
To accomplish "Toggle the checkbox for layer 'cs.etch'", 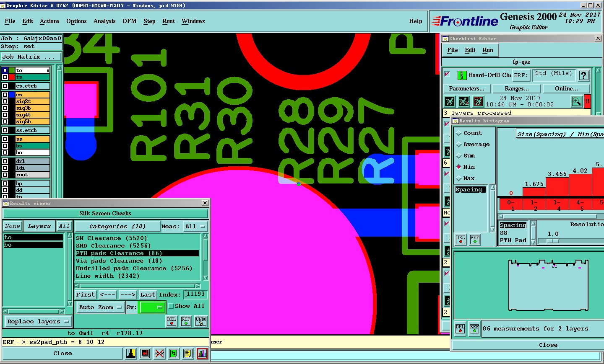I will click(5, 86).
